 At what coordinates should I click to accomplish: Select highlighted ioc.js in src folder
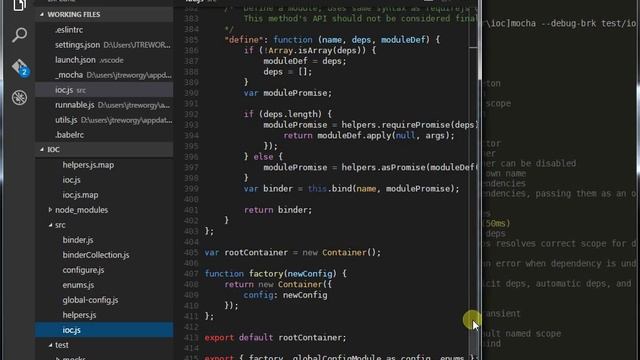coord(104,330)
